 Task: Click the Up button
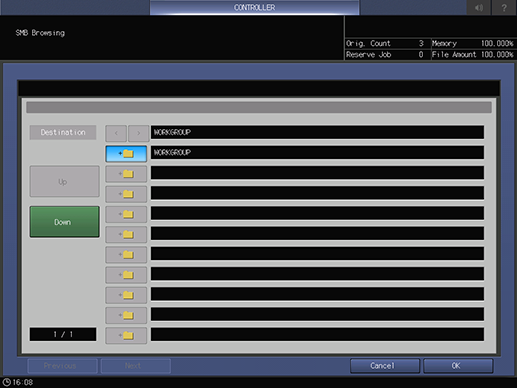coord(64,181)
